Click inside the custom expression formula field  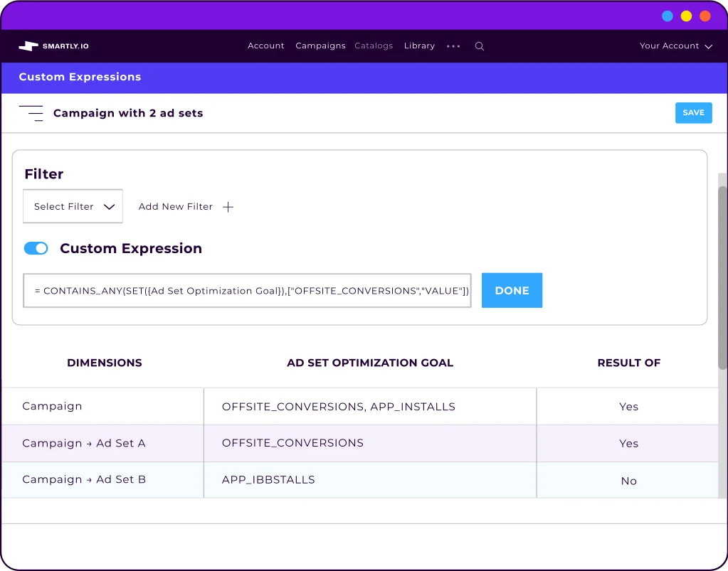(247, 290)
